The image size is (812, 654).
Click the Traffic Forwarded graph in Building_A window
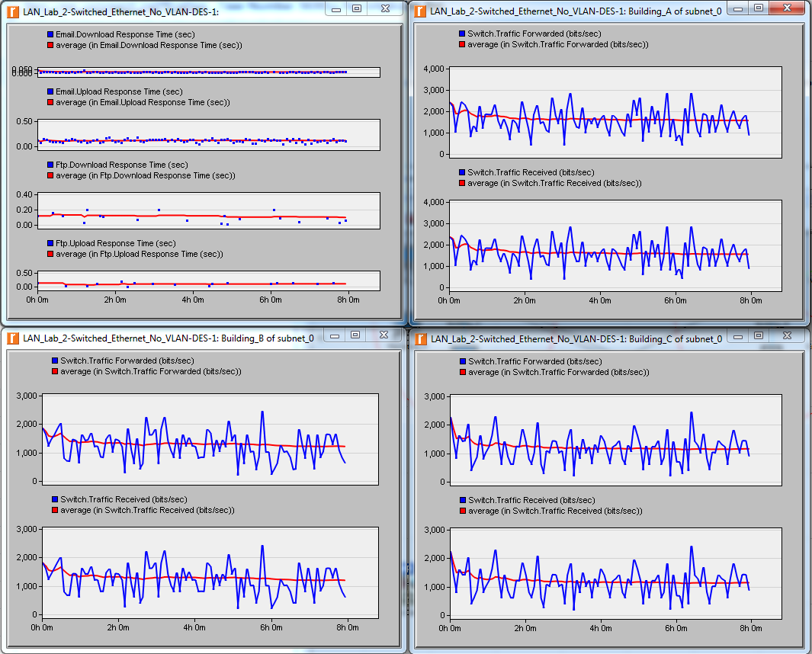[616, 112]
